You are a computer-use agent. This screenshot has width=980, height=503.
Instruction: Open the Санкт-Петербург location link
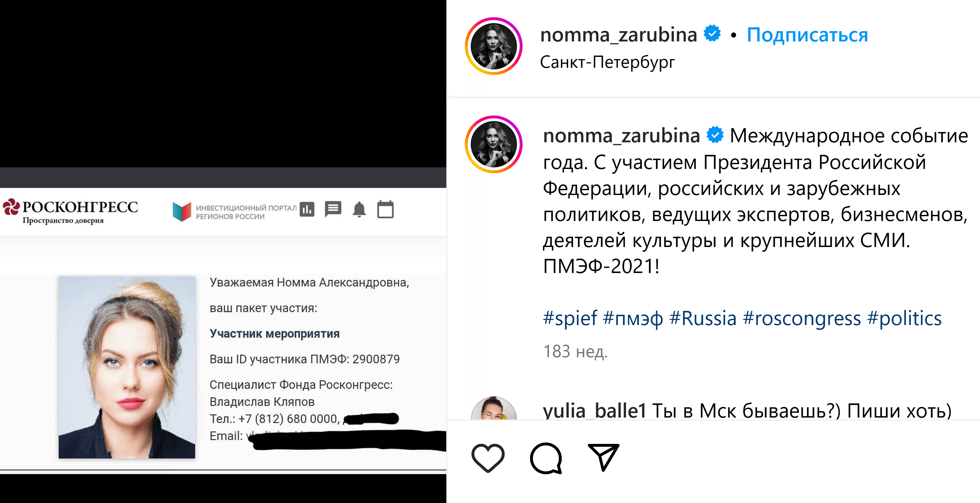tap(608, 62)
